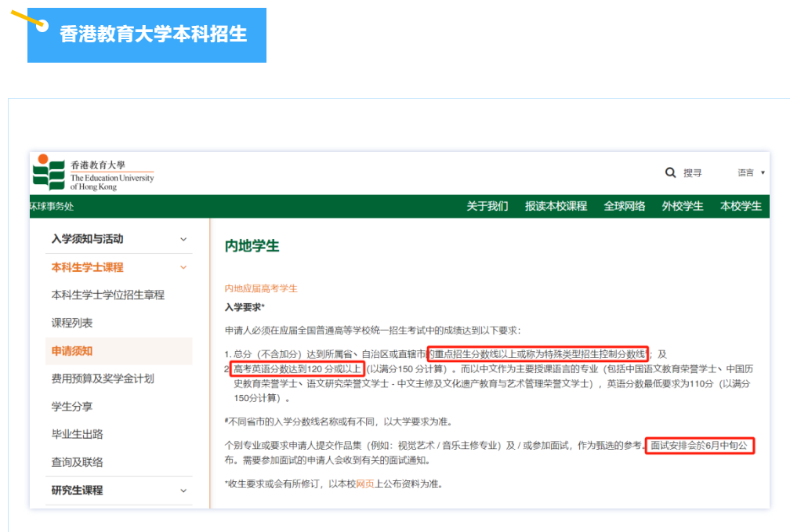The image size is (790, 532).
Task: Click the orange 网页 hyperlink in footnote
Action: 365,484
